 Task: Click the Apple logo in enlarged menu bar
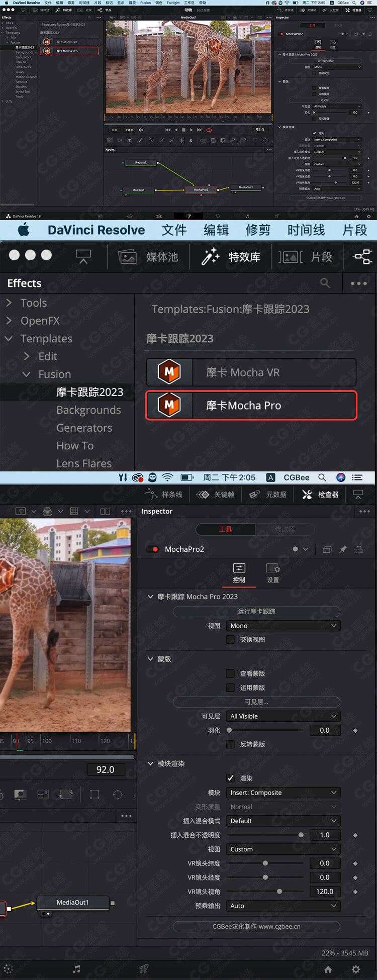tap(24, 230)
